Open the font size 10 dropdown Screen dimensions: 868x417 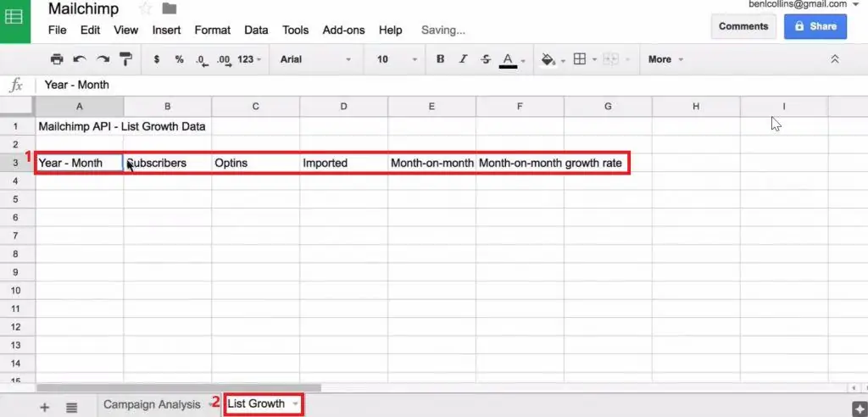point(397,59)
